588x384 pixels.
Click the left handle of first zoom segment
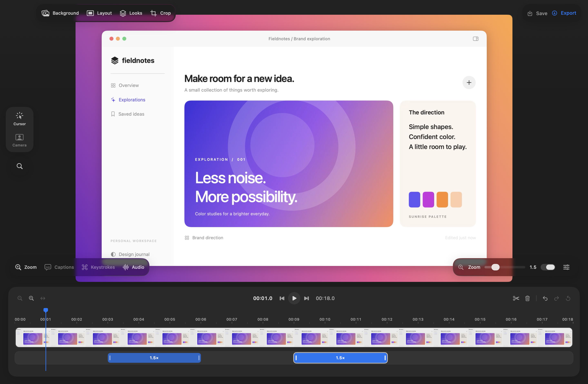tap(110, 358)
